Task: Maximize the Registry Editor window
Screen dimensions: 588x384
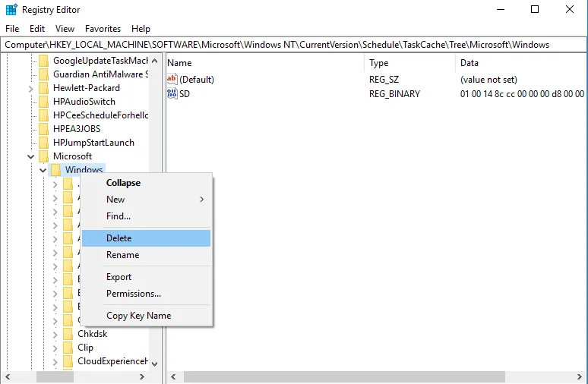Action: (535, 9)
